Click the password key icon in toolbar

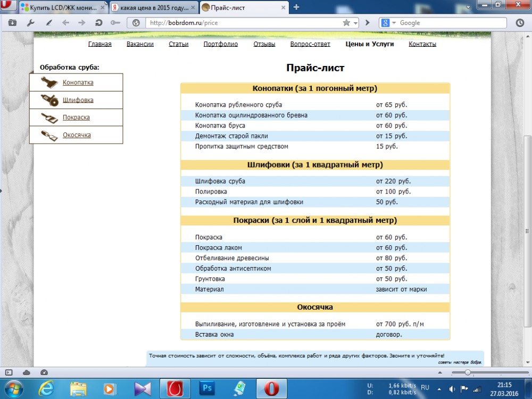pyautogui.click(x=115, y=23)
